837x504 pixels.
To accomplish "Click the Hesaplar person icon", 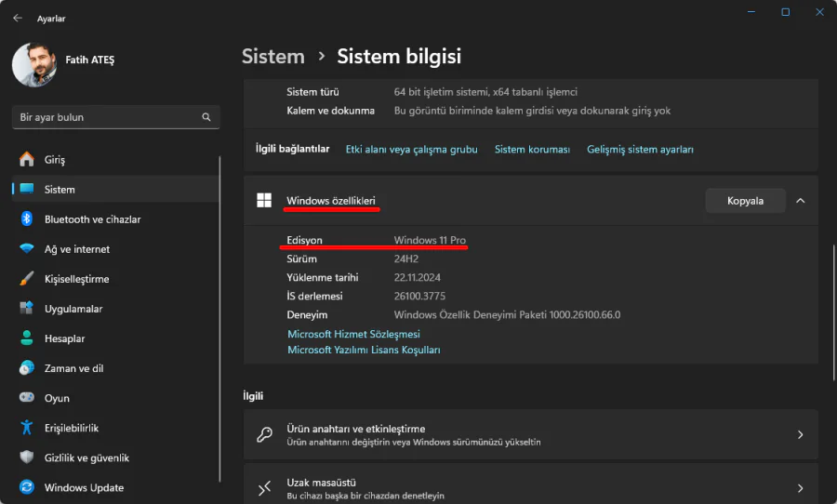I will coord(27,338).
